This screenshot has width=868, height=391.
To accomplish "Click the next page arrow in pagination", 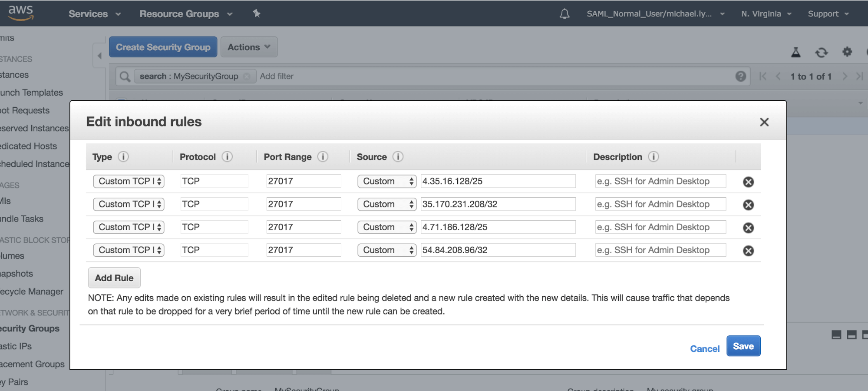I will [x=845, y=76].
